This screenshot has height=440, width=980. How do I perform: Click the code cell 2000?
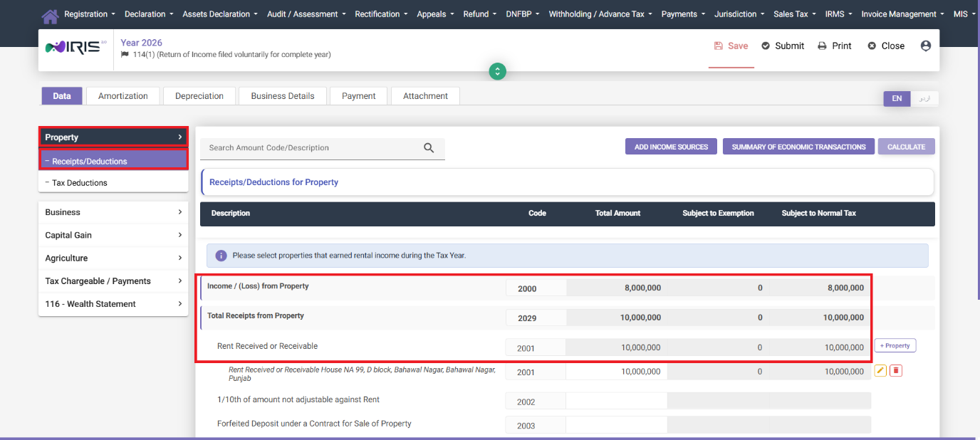pos(536,288)
